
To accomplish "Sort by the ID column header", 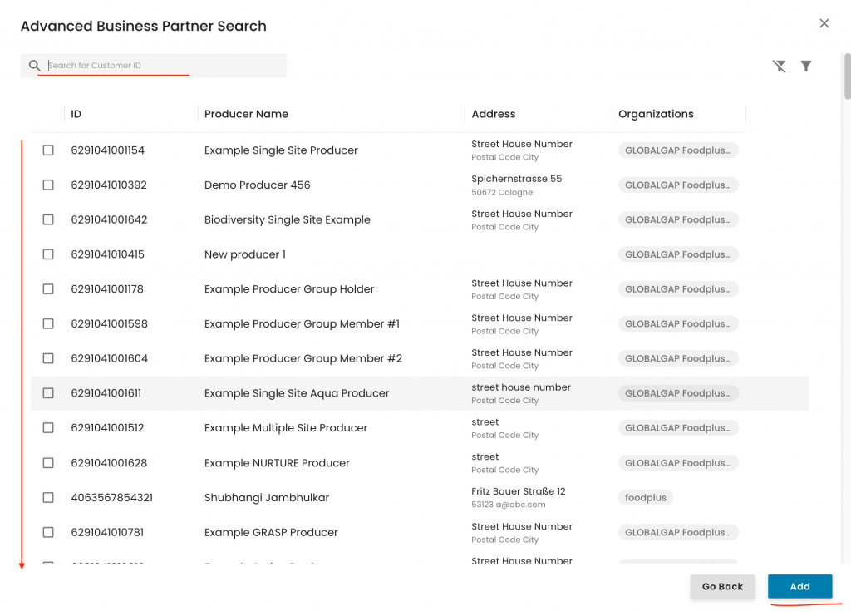I will pyautogui.click(x=76, y=114).
